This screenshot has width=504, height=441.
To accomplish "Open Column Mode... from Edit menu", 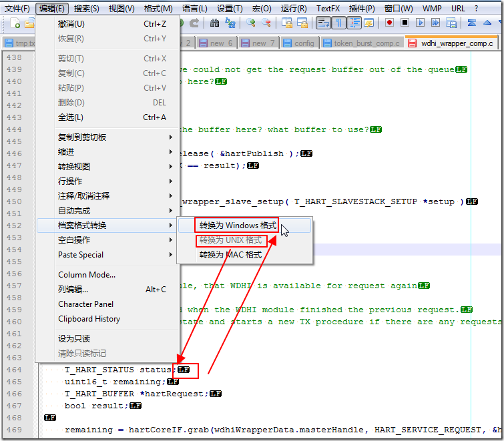I will (x=108, y=275).
